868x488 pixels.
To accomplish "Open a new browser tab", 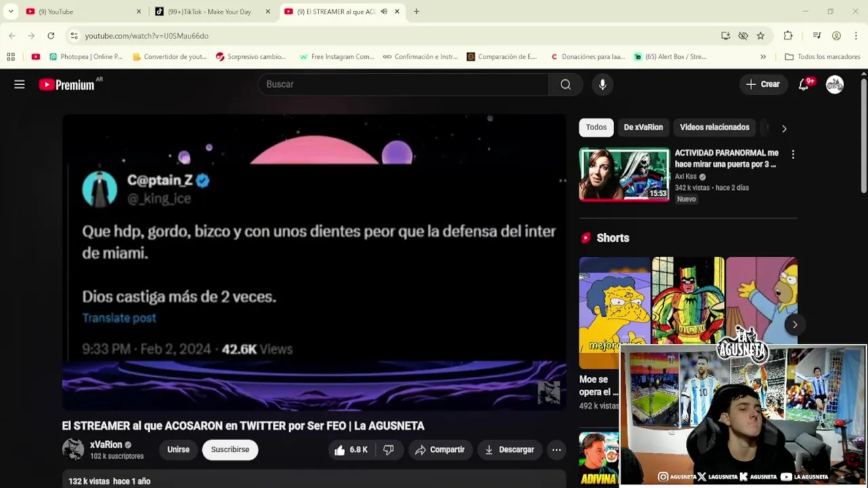I will (x=416, y=12).
